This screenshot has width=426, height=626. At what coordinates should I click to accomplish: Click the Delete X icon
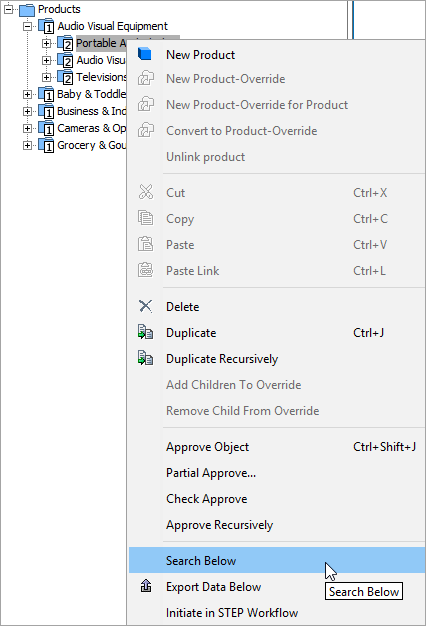point(145,306)
